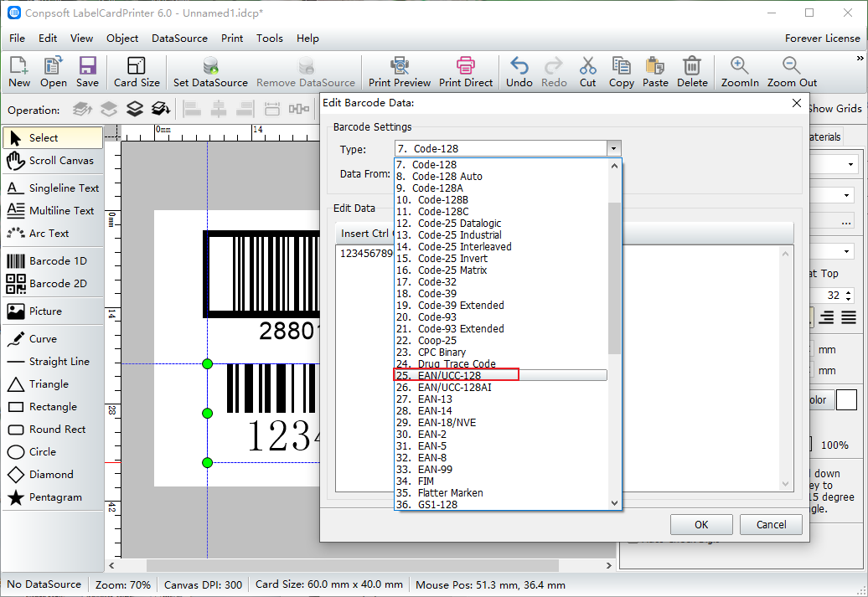Pick the Round Rect tool

point(53,430)
